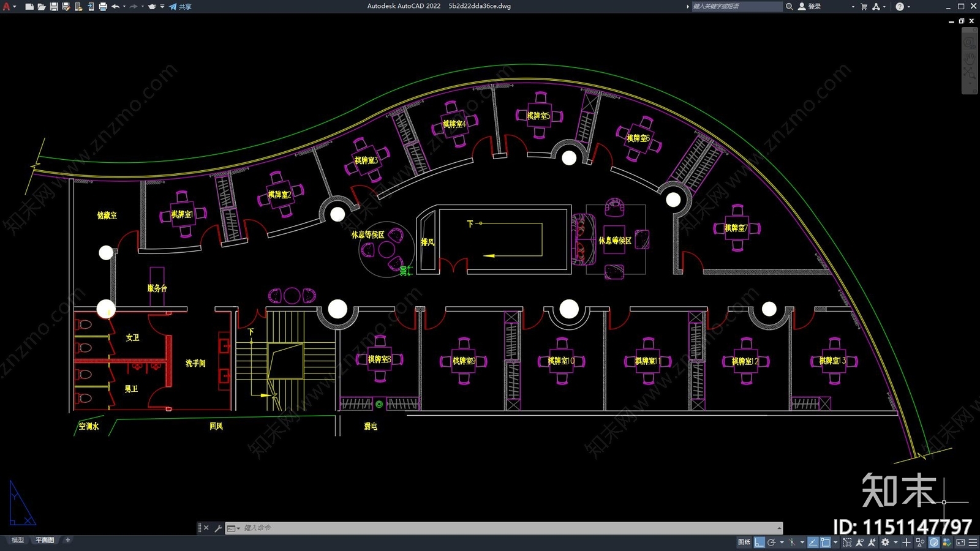Click the sign in button
Viewport: 980px width, 551px height.
pos(809,6)
